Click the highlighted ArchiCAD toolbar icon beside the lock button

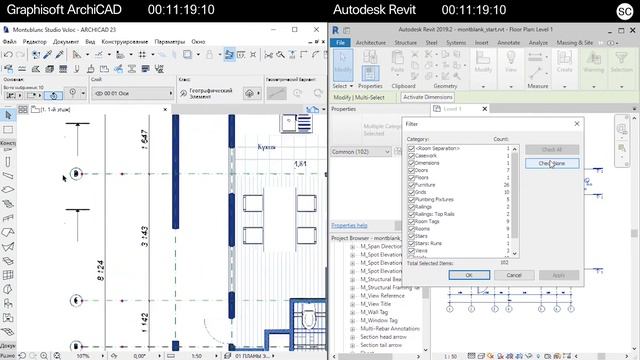[x=229, y=55]
